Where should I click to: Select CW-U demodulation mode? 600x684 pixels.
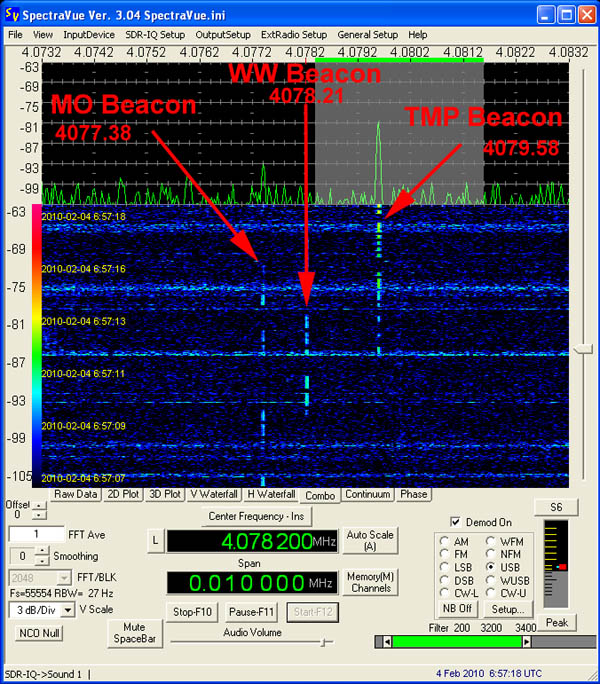[x=491, y=593]
